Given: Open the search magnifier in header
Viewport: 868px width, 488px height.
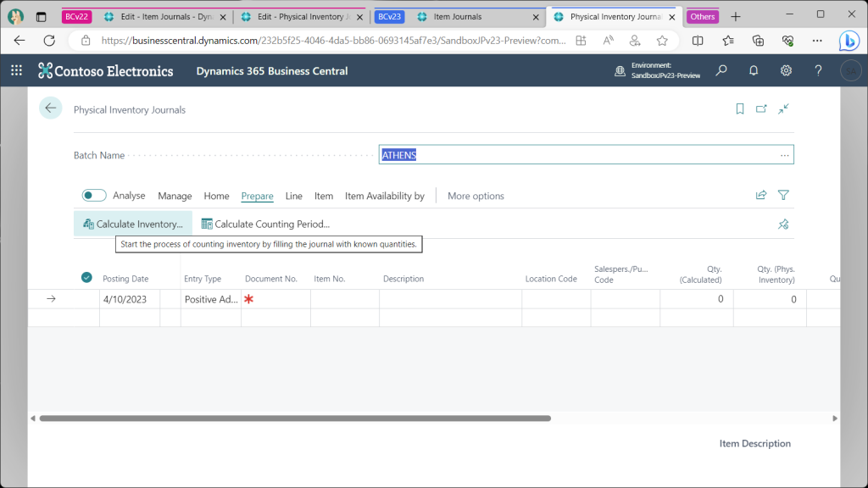Looking at the screenshot, I should pos(721,70).
